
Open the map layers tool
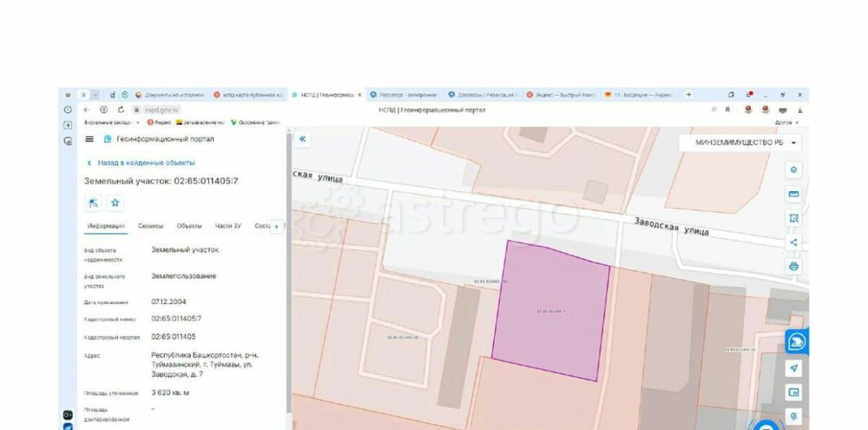pos(793,169)
